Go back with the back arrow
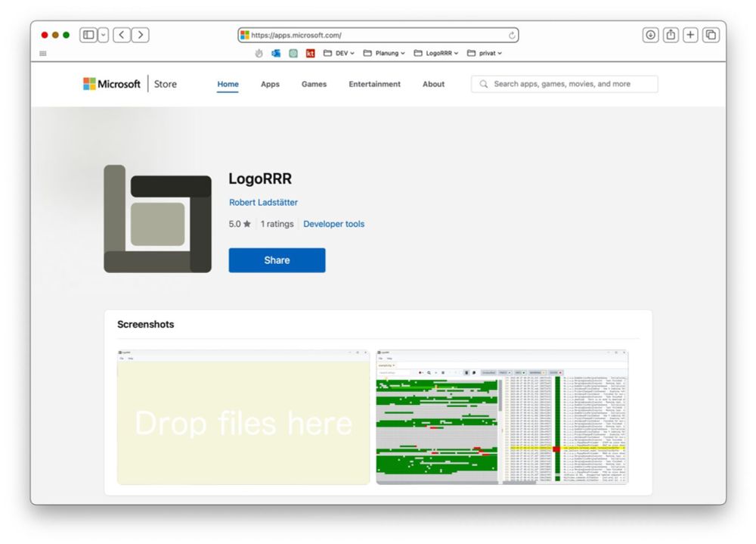 122,35
